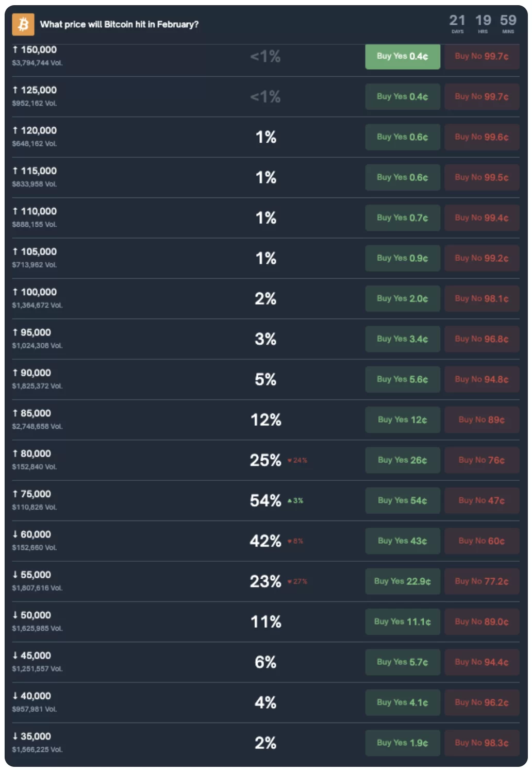
Task: Click the market title about Bitcoin in February
Action: [x=119, y=24]
